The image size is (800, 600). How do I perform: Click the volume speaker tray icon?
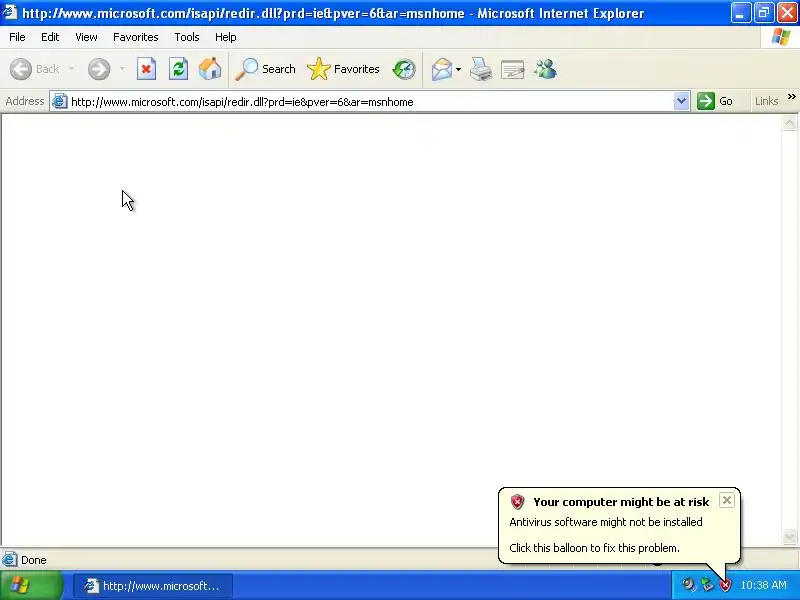pos(688,585)
